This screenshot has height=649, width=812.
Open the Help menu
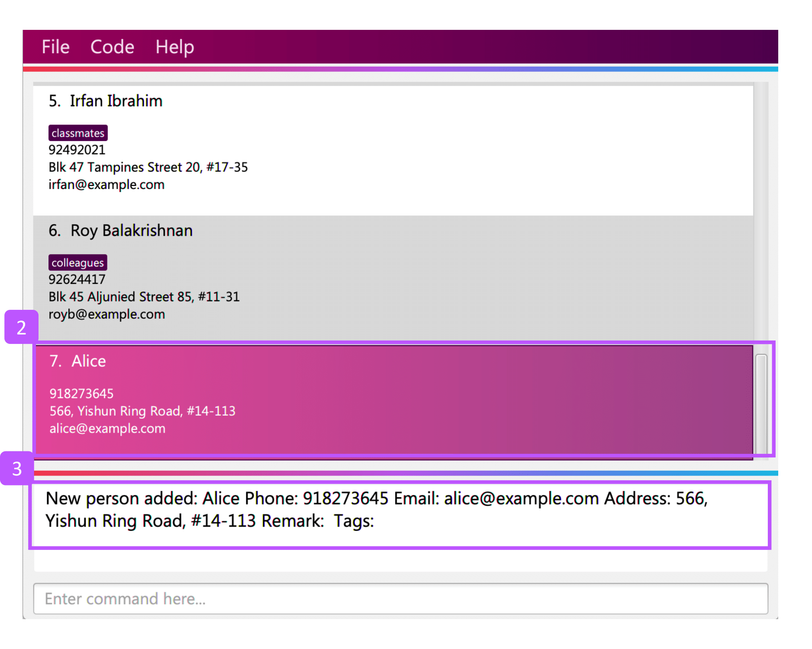[174, 47]
